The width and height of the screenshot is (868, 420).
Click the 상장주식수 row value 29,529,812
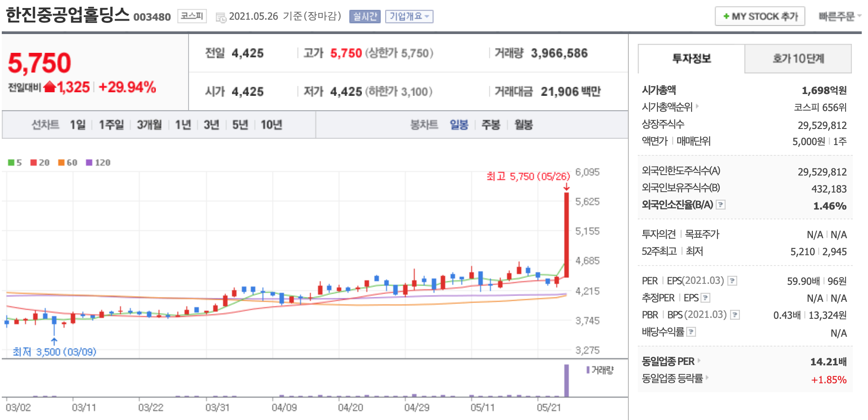(x=822, y=125)
